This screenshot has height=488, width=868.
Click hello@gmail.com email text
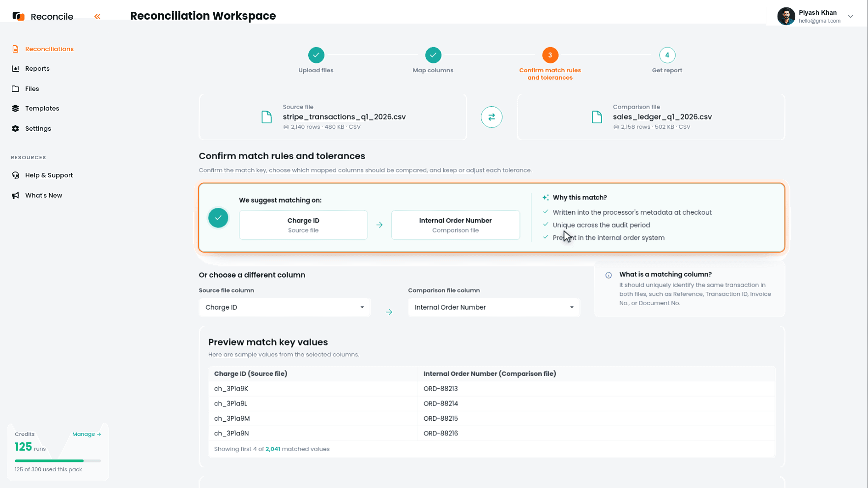[819, 21]
